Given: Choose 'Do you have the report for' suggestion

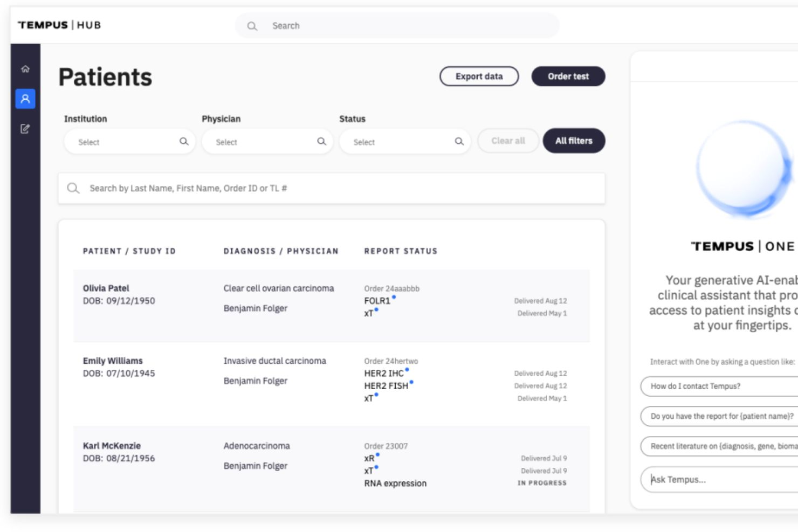Looking at the screenshot, I should click(x=719, y=416).
